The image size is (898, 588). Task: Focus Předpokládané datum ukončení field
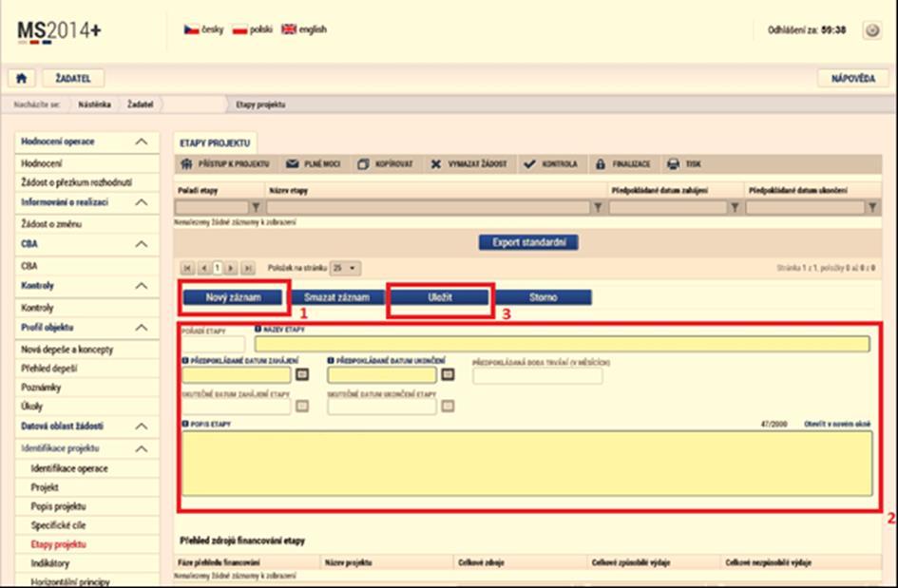[382, 375]
